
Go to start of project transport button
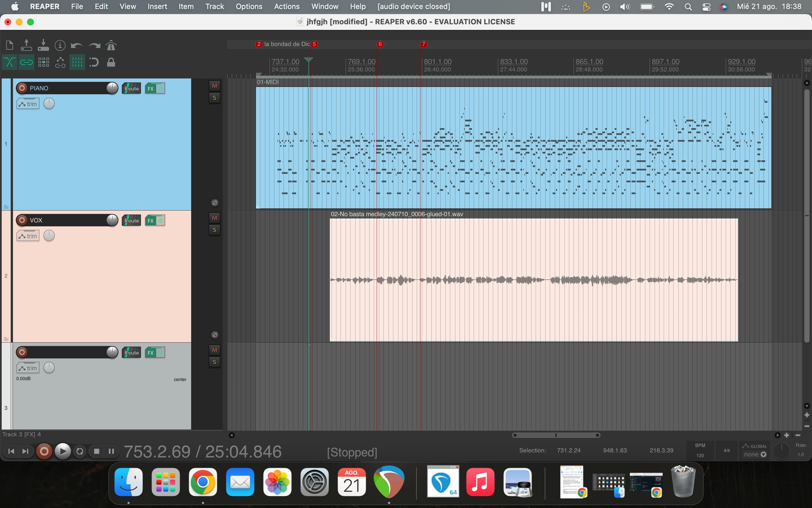pos(11,451)
